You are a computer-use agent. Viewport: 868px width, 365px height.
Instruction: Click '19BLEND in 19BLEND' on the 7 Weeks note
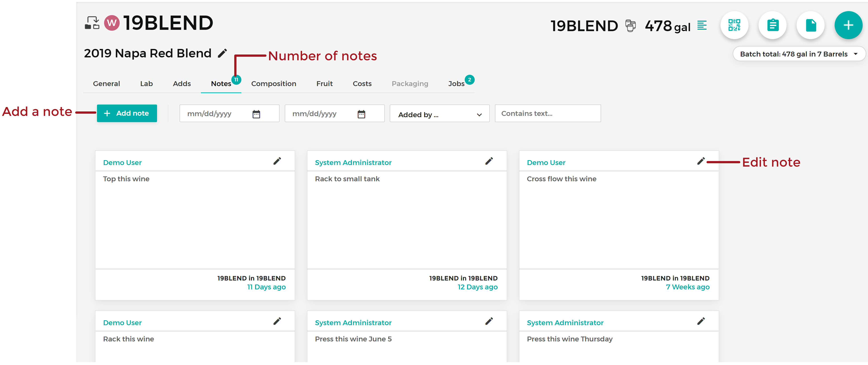(675, 278)
